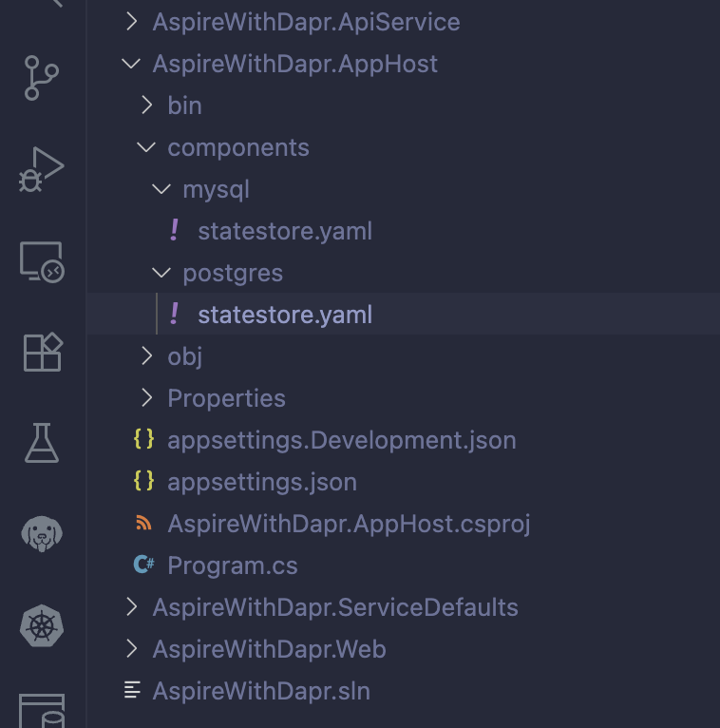Open the Program.cs file
The width and height of the screenshot is (720, 728).
pyautogui.click(x=232, y=565)
